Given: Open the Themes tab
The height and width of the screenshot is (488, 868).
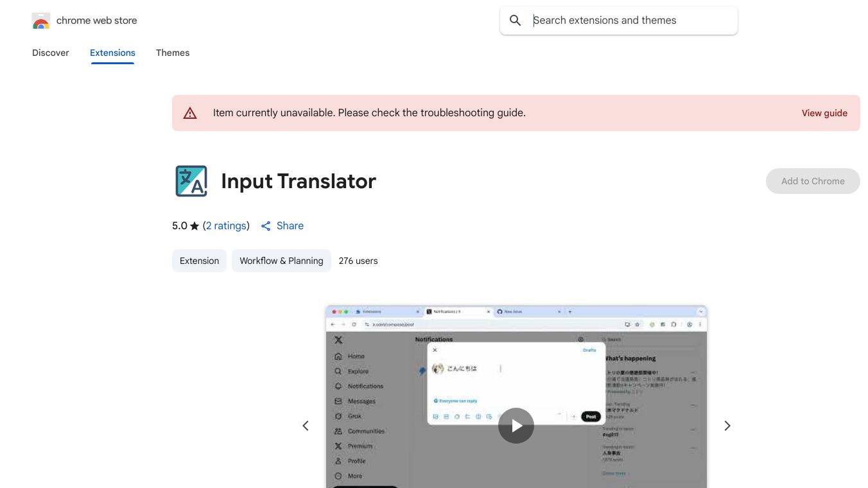Looking at the screenshot, I should (173, 53).
